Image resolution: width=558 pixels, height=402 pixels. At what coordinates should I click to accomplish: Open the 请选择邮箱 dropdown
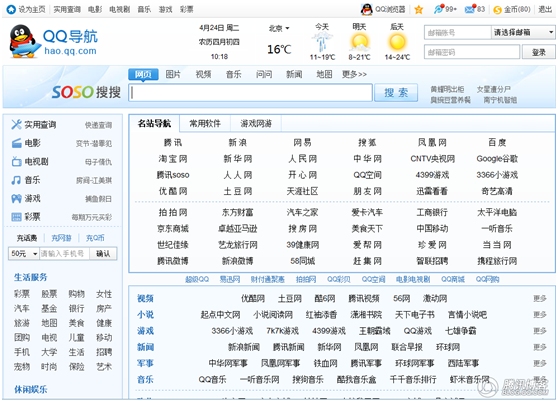click(523, 32)
